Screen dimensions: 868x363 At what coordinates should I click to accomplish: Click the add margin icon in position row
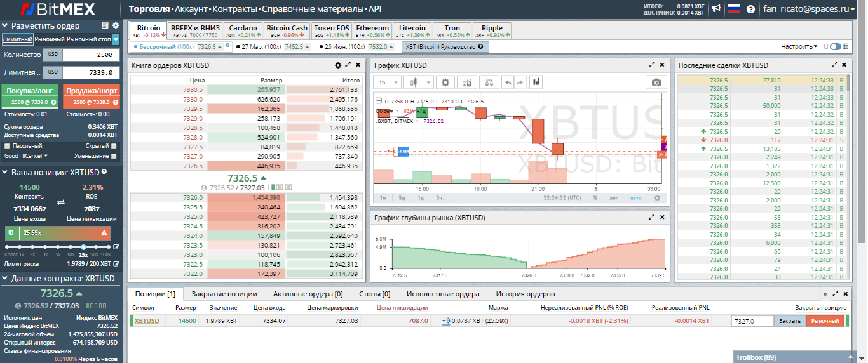coord(445,321)
